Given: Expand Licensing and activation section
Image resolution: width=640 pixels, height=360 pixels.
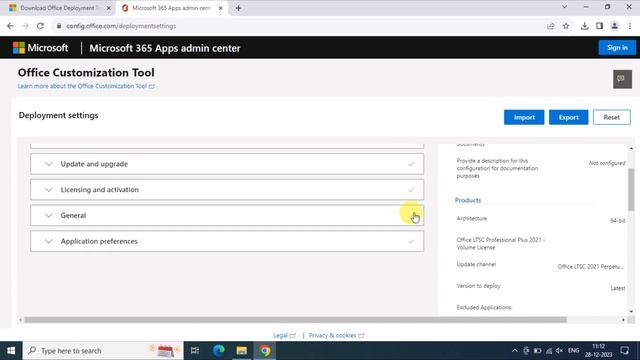Looking at the screenshot, I should 227,190.
